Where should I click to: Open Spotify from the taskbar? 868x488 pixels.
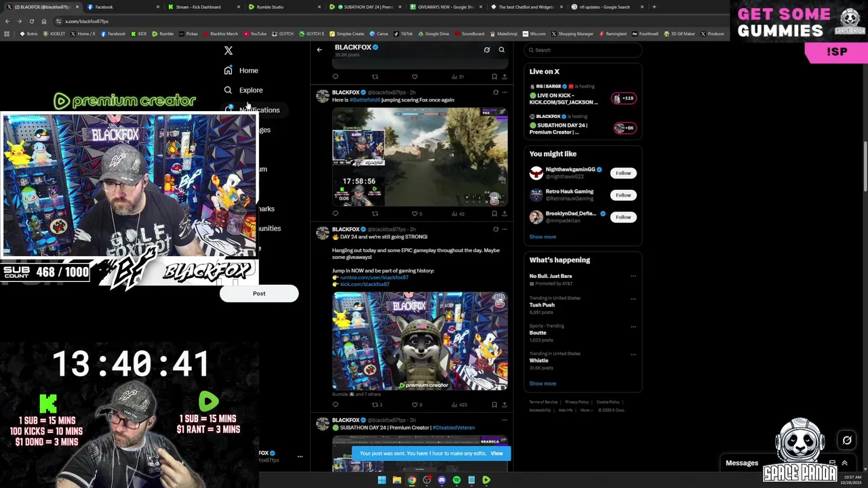pyautogui.click(x=456, y=480)
